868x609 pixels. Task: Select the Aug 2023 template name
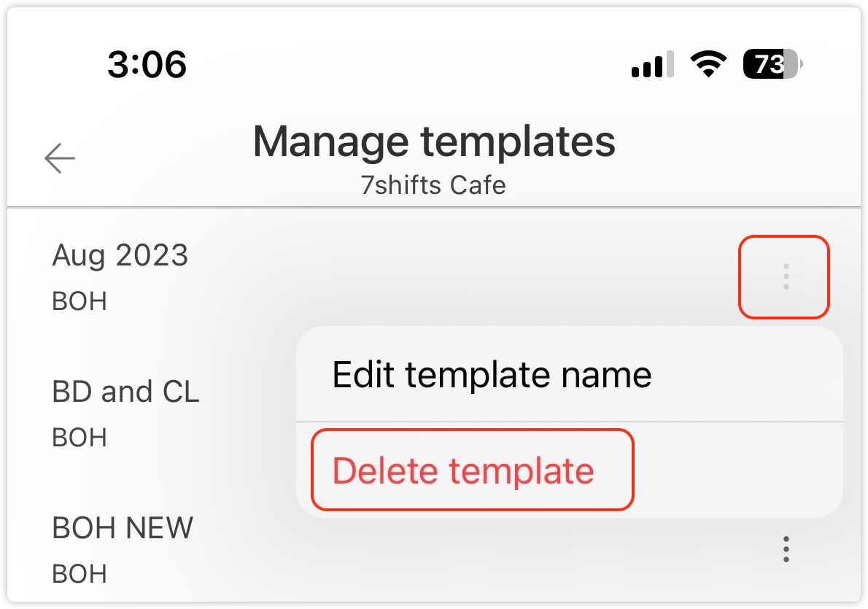[120, 256]
